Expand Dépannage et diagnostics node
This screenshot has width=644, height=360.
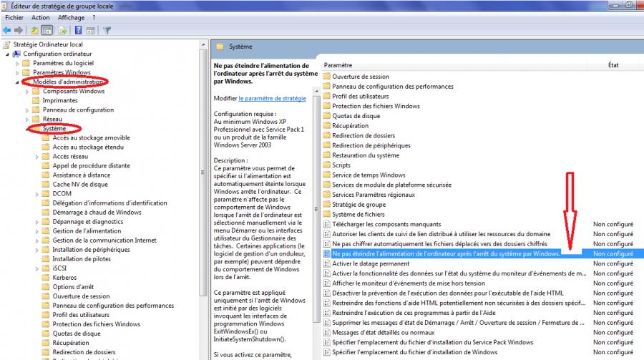(37, 223)
